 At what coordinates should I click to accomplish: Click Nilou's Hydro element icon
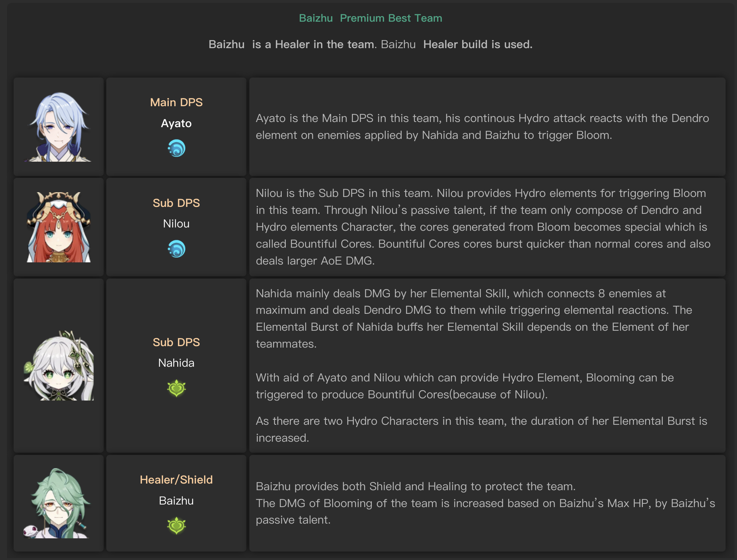(x=177, y=249)
